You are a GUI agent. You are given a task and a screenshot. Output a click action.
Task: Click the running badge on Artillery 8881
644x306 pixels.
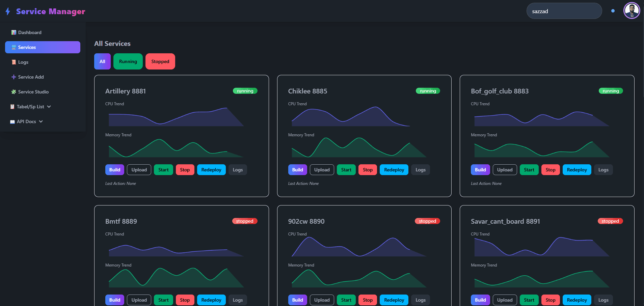245,91
